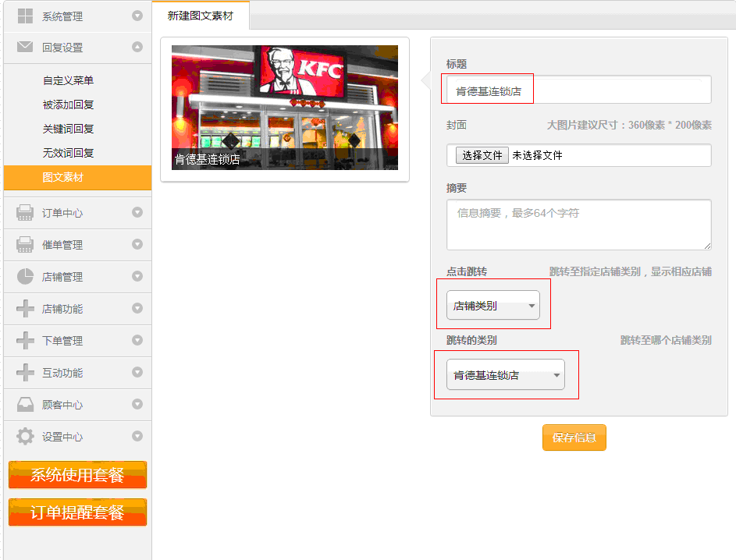Open 自定义菜单 submenu item
Image resolution: width=736 pixels, height=560 pixels.
pos(68,80)
